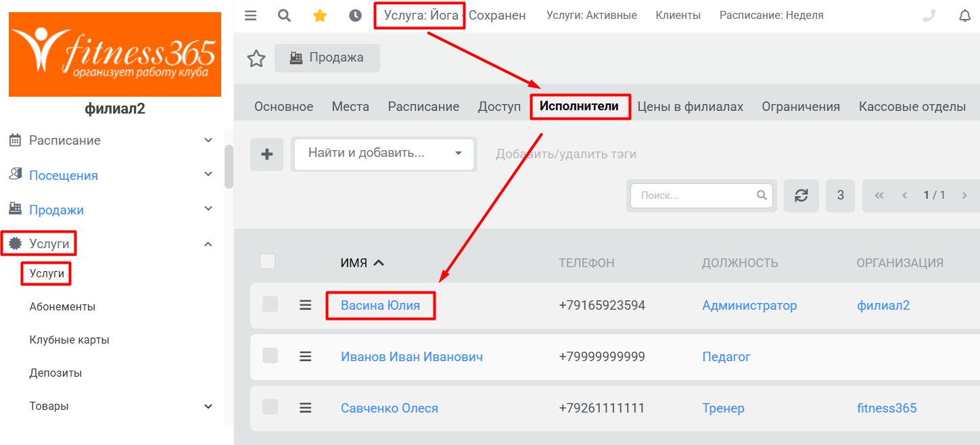This screenshot has width=980, height=445.
Task: Open row menu for Савченко Олеся
Action: click(306, 408)
